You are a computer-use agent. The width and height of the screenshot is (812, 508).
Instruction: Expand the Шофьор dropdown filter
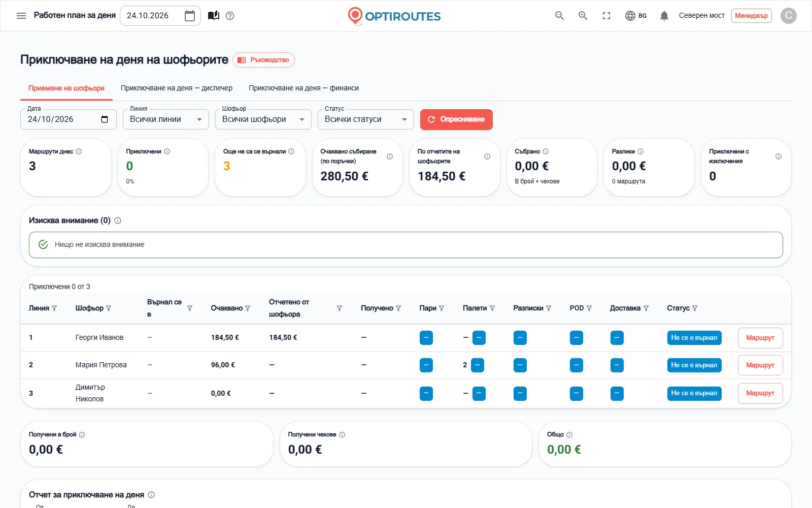[x=263, y=119]
